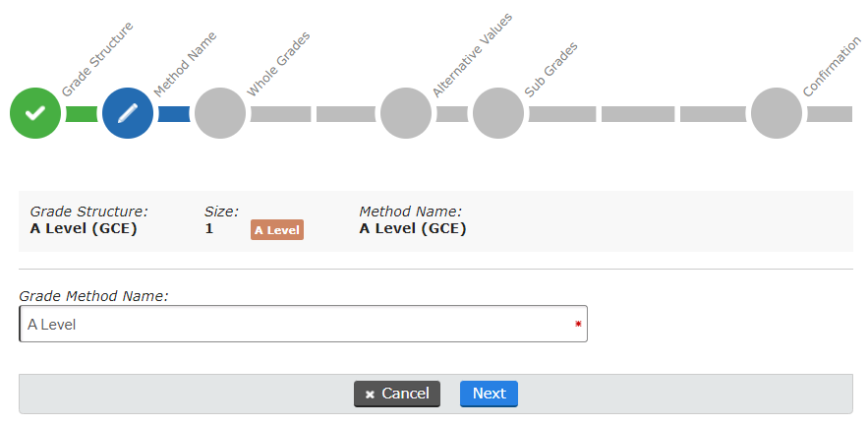Click the blue progress segment after Method Name
868x425 pixels.
coord(174,113)
